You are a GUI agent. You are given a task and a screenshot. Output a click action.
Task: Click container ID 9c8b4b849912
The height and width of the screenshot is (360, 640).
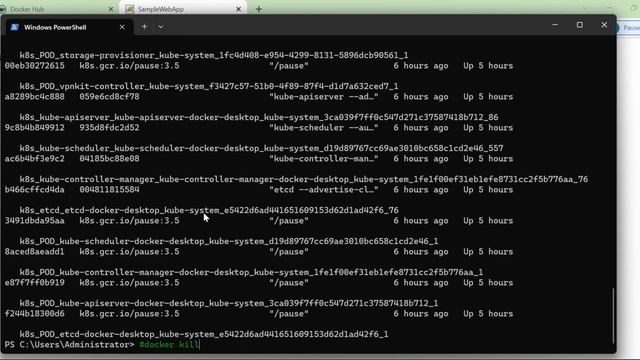pos(34,128)
